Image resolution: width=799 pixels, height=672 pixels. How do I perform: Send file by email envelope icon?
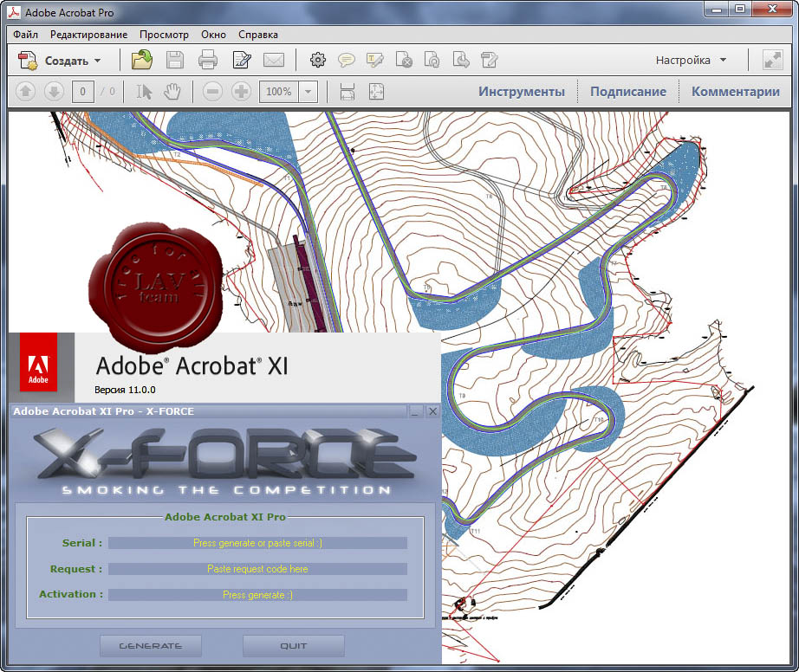(274, 60)
